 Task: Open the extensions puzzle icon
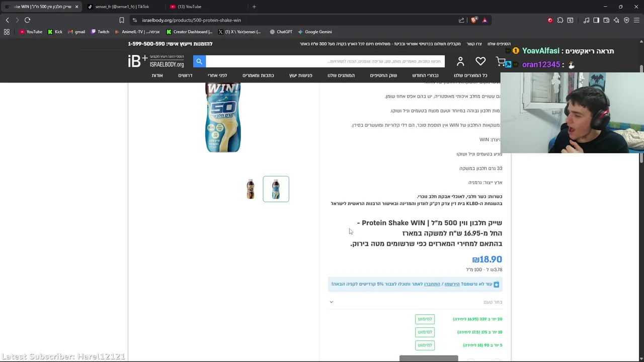(560, 20)
